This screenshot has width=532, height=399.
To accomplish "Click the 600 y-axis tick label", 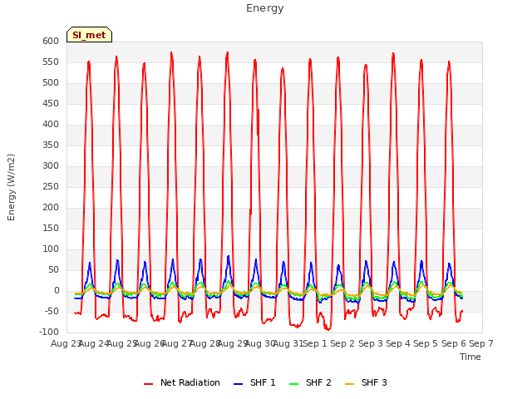I will [51, 41].
